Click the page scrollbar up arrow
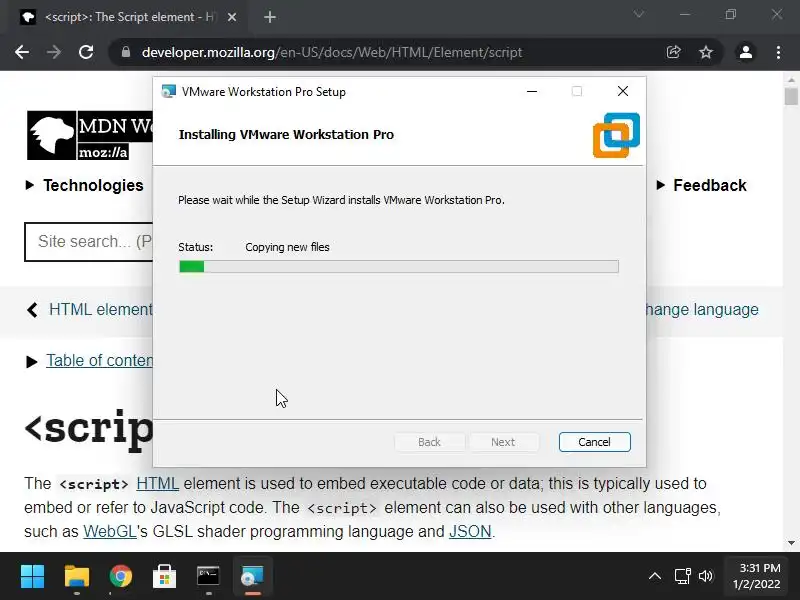Viewport: 800px width, 600px height. 791,79
